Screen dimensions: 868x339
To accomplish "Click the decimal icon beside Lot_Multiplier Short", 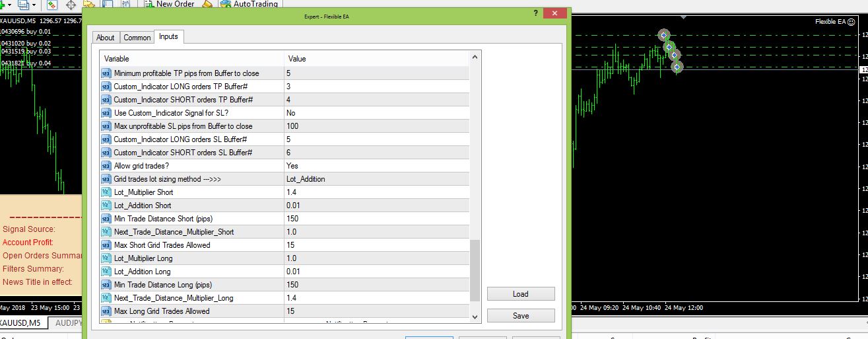I will coord(106,192).
